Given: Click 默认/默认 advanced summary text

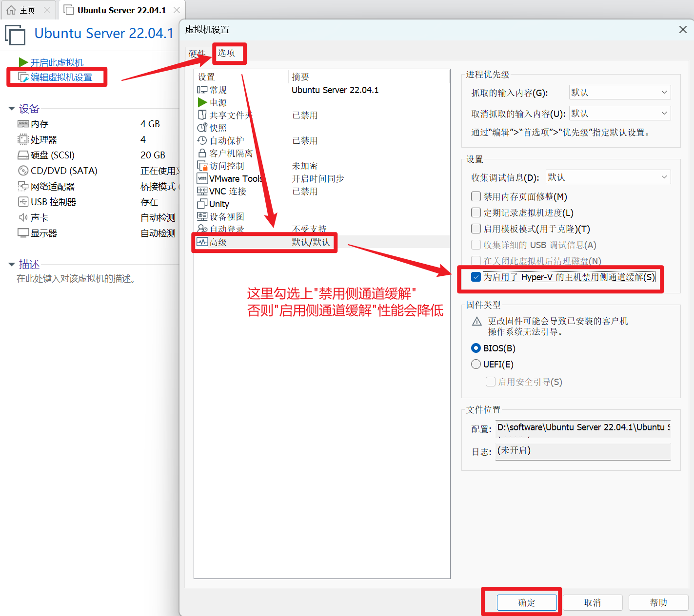Looking at the screenshot, I should [x=311, y=242].
